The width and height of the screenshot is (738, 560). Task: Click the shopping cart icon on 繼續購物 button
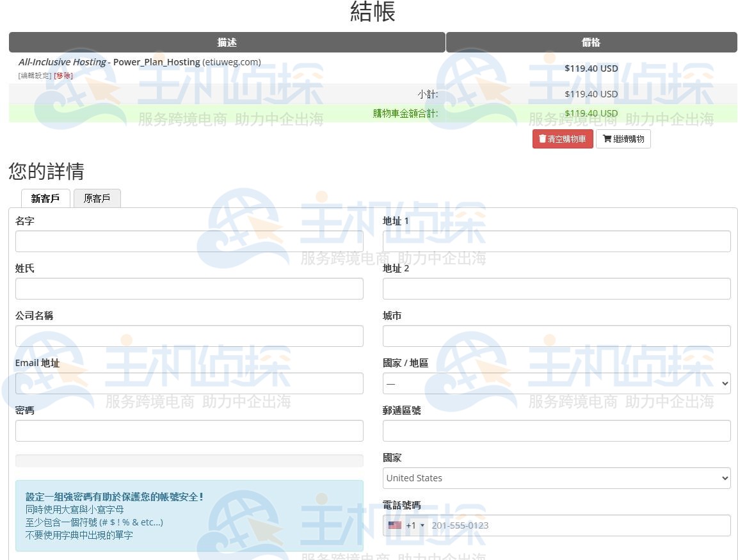[607, 138]
